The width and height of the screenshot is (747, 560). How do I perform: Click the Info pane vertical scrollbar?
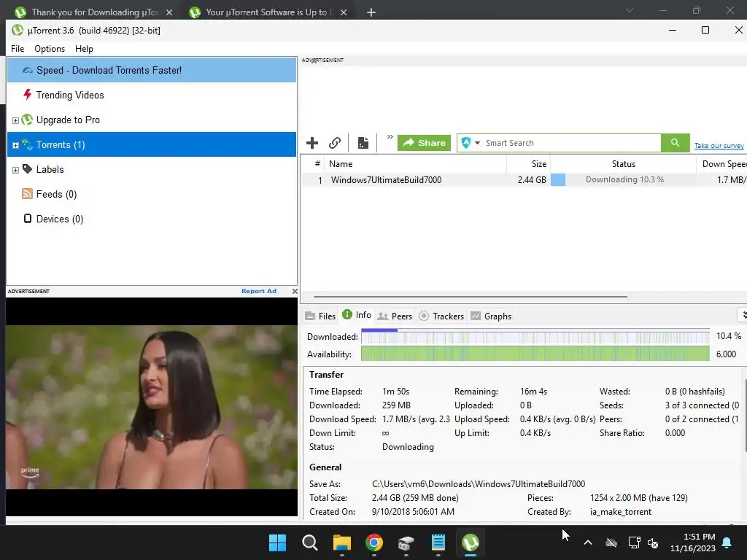point(745,416)
